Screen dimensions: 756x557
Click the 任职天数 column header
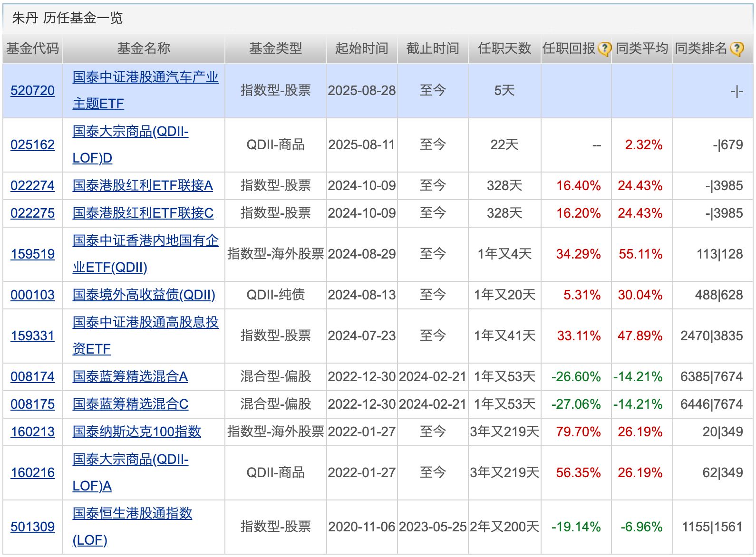point(504,48)
